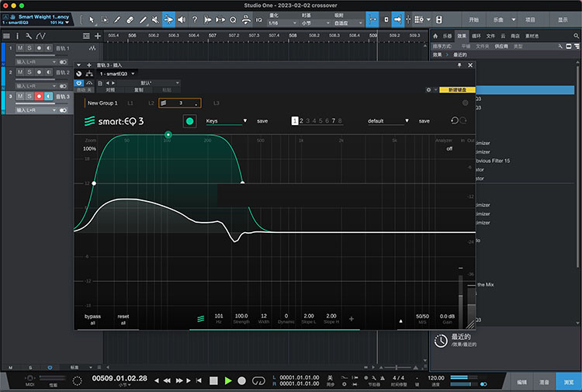Open the track inspector info icon
Image resolution: width=582 pixels, height=392 pixels.
[x=17, y=36]
